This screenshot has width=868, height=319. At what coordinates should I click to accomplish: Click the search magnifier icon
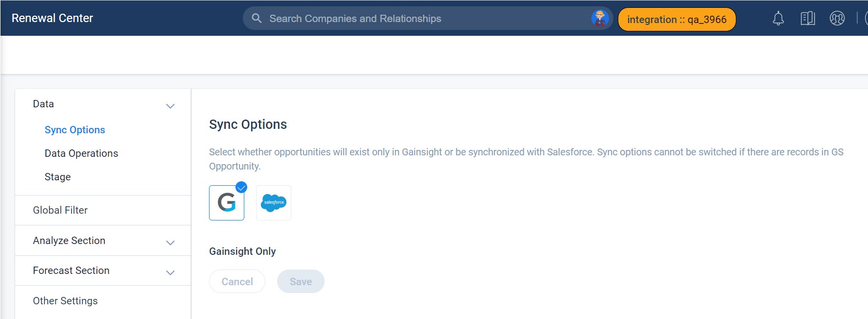point(257,18)
